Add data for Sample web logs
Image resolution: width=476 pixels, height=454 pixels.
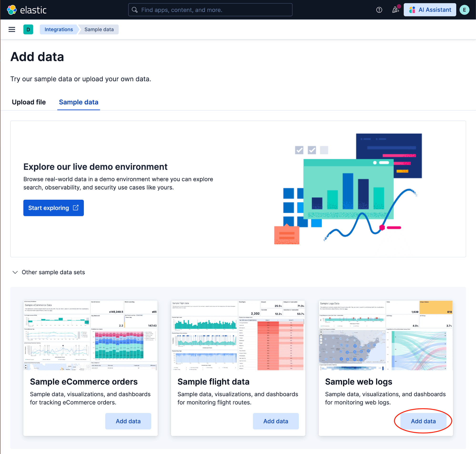[x=423, y=421]
